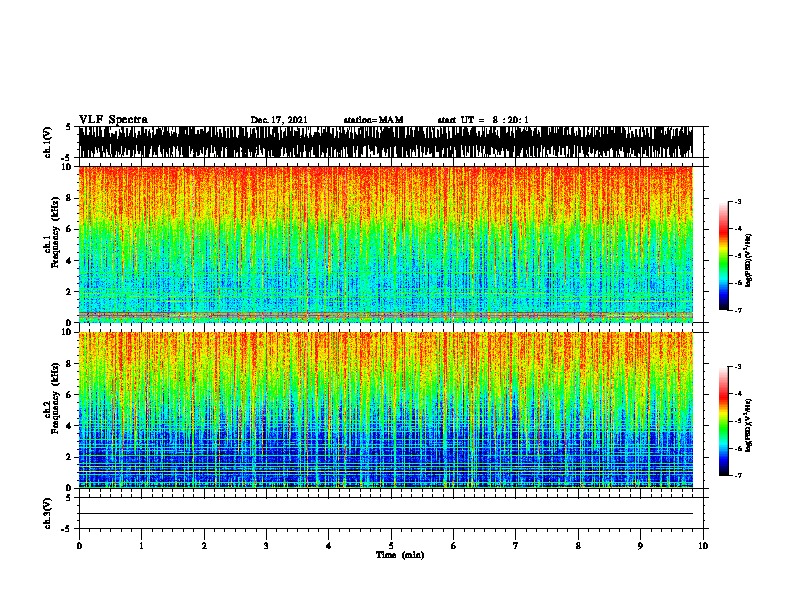
Task: Click time axis tick label "3"
Action: click(x=266, y=546)
